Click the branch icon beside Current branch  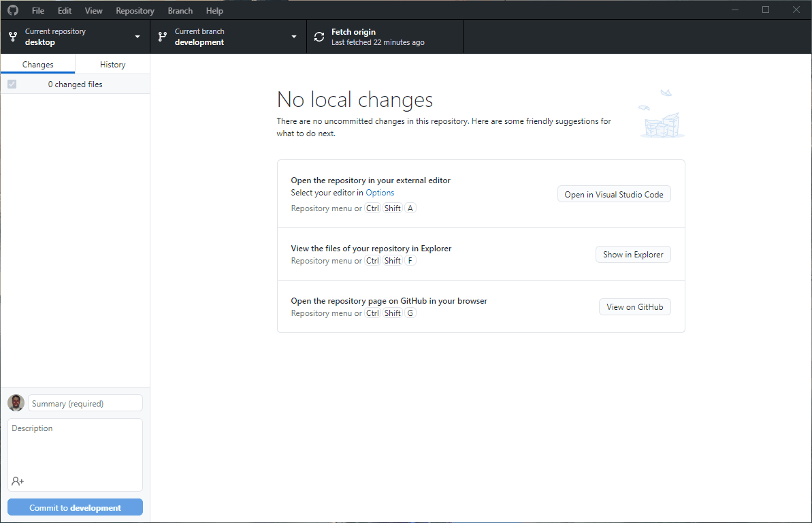pos(163,37)
